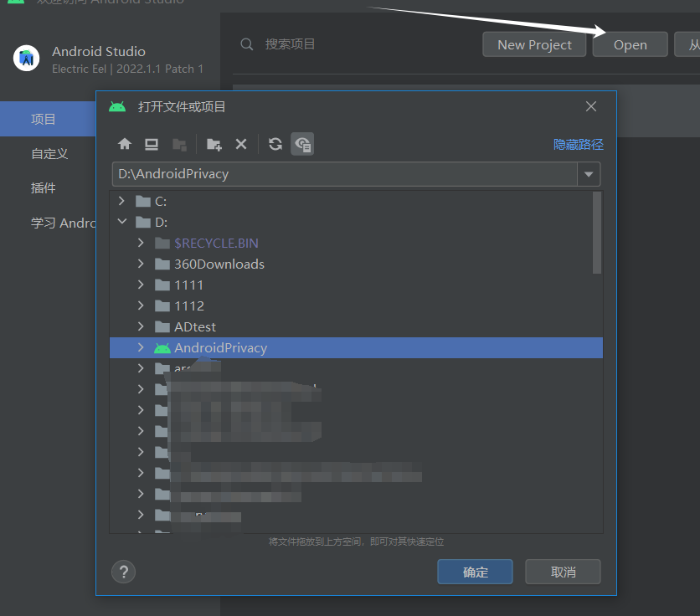Click the 确定 button
700x616 pixels.
pos(475,572)
